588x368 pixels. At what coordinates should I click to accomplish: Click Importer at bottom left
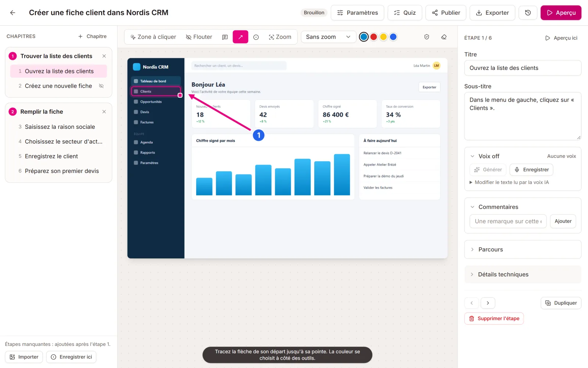click(x=24, y=357)
